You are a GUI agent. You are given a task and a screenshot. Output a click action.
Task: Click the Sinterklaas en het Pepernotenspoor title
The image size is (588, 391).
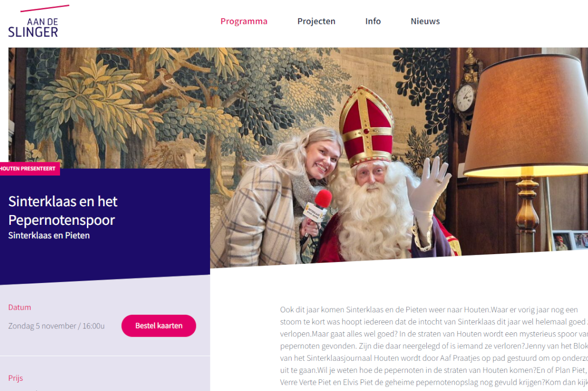pyautogui.click(x=63, y=211)
